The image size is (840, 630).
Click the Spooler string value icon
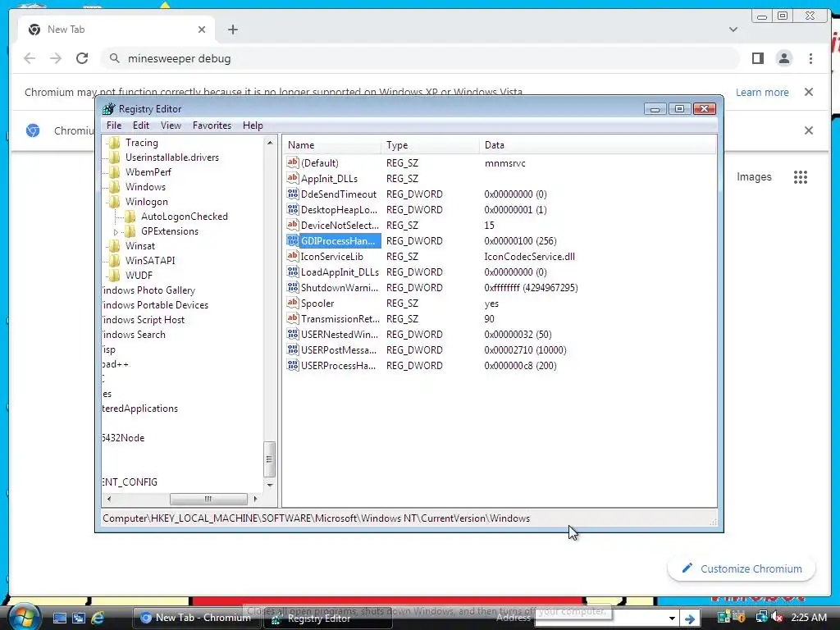293,303
